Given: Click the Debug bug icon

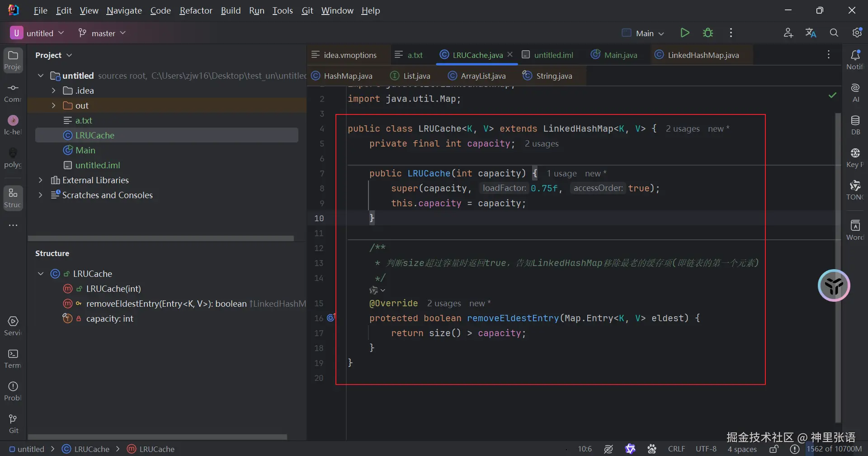Looking at the screenshot, I should pos(708,33).
